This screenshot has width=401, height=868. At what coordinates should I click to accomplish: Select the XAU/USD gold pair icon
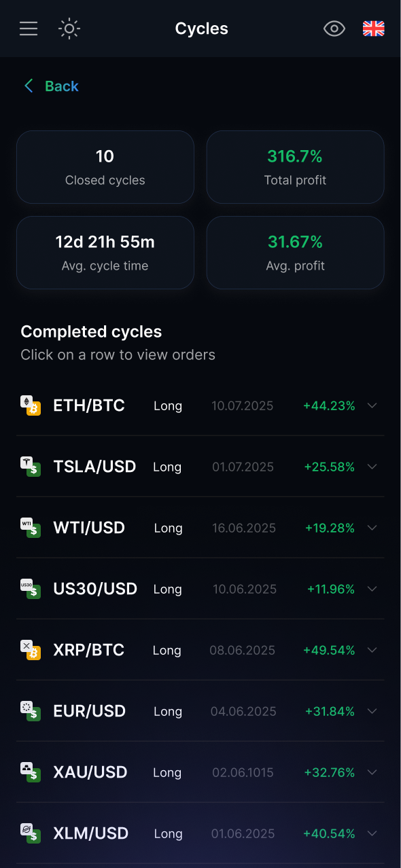[x=31, y=772]
